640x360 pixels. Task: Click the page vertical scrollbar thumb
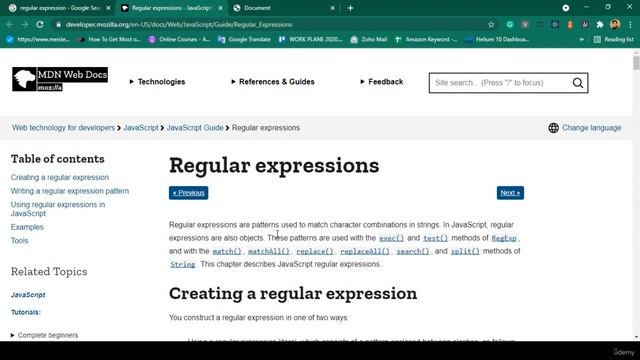pyautogui.click(x=636, y=63)
